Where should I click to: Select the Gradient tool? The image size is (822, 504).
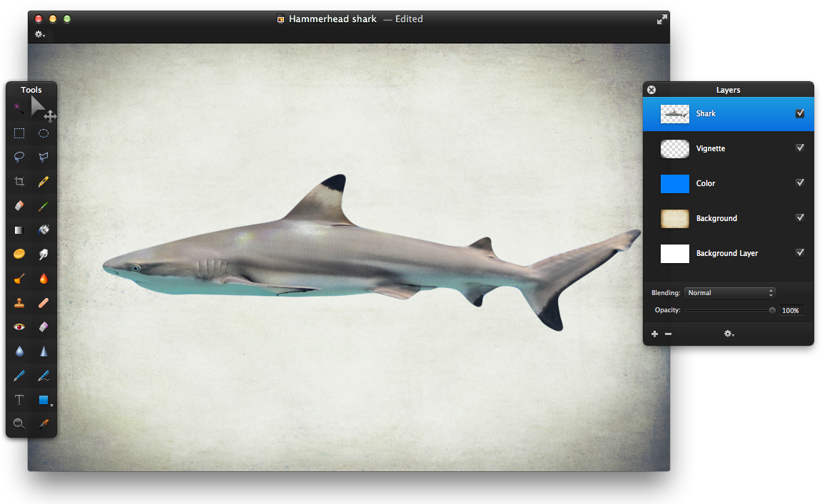click(19, 230)
